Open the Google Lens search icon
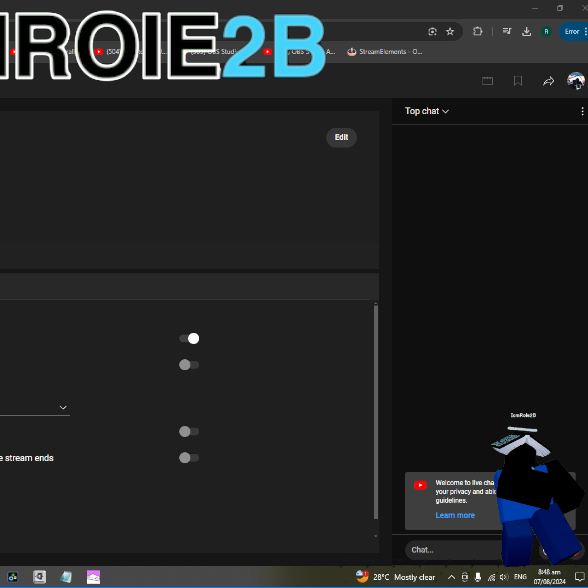 [x=432, y=32]
